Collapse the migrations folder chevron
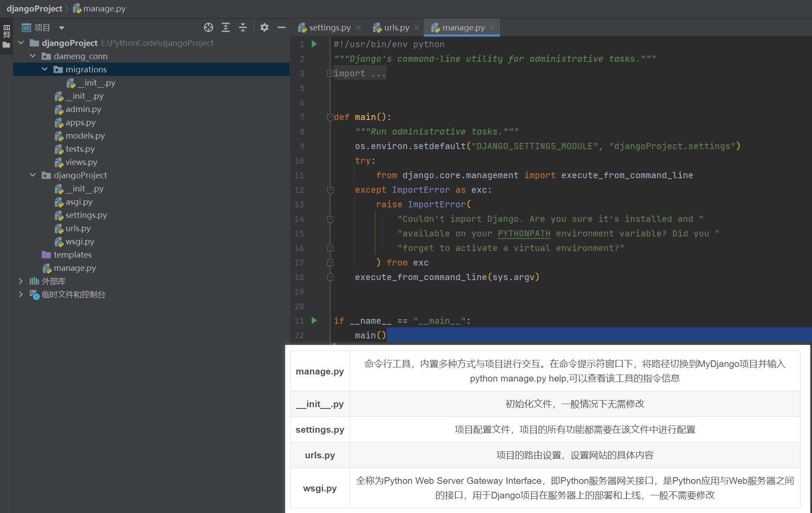Image resolution: width=812 pixels, height=513 pixels. point(45,69)
